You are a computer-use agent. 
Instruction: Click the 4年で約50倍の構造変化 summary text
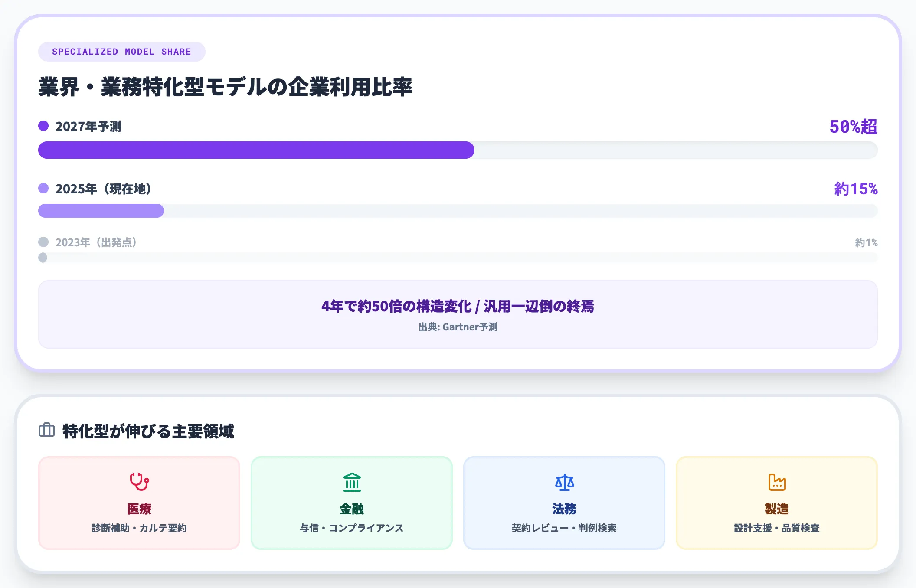458,306
